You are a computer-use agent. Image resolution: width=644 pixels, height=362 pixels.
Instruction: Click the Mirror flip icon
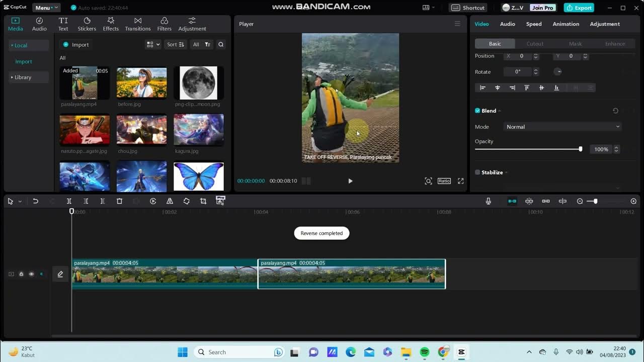(x=170, y=201)
